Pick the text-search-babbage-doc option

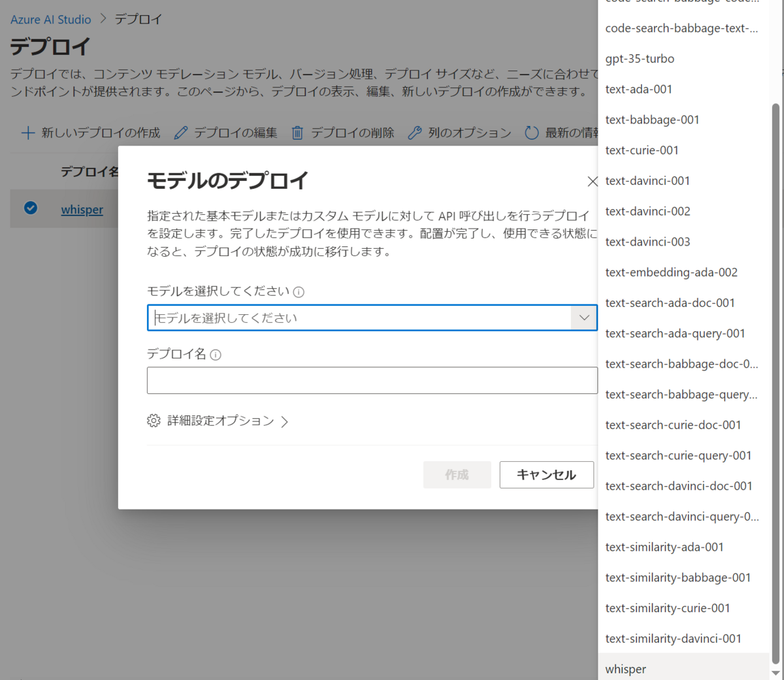point(683,364)
